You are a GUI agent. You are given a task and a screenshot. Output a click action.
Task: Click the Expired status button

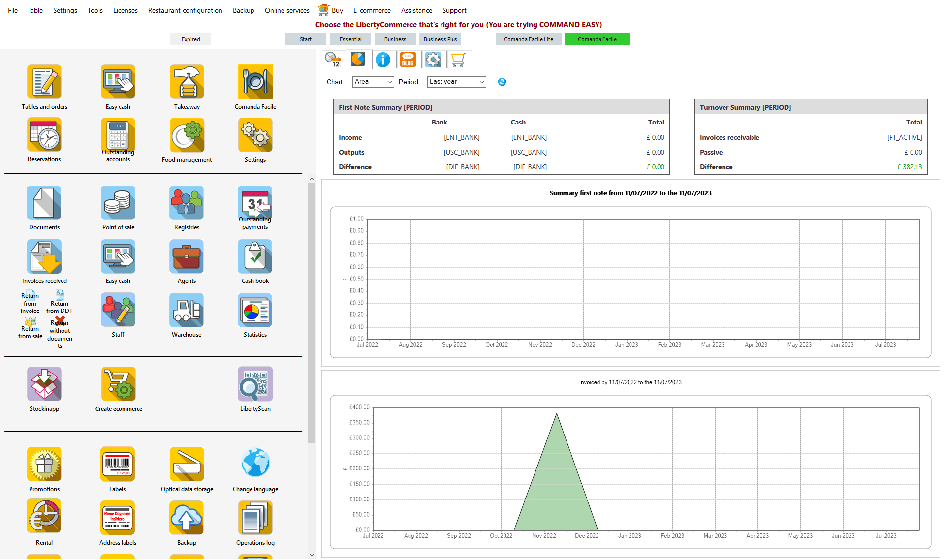(x=190, y=39)
